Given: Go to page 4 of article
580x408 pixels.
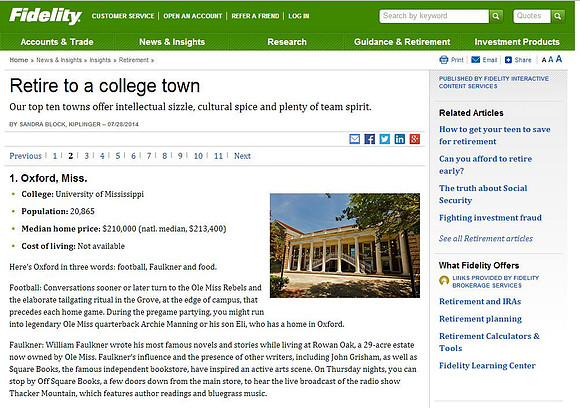Looking at the screenshot, I should (102, 156).
